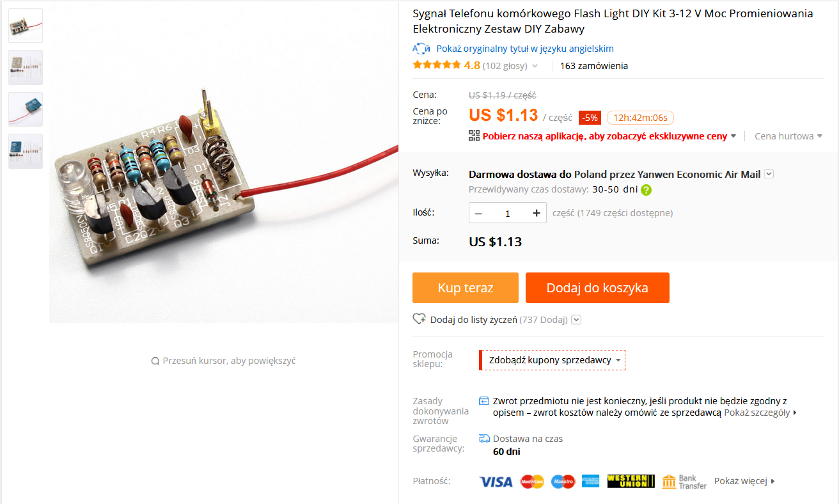839x504 pixels.
Task: Click the Kup teraz button
Action: [466, 288]
